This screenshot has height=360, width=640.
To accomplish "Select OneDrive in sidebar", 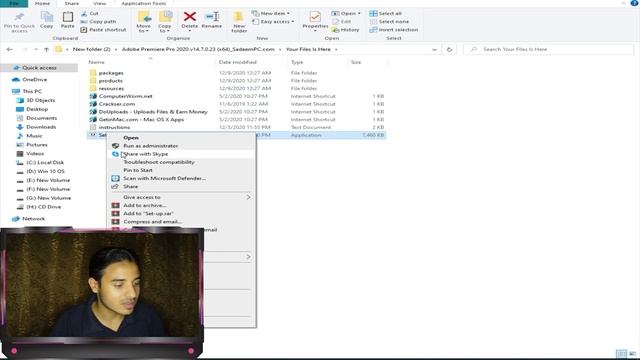I will (34, 80).
